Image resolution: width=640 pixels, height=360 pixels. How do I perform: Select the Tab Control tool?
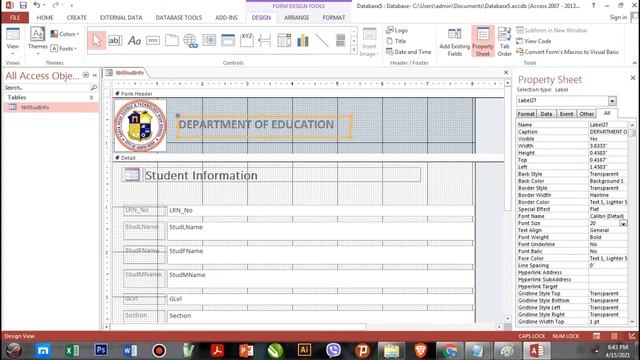[x=172, y=40]
